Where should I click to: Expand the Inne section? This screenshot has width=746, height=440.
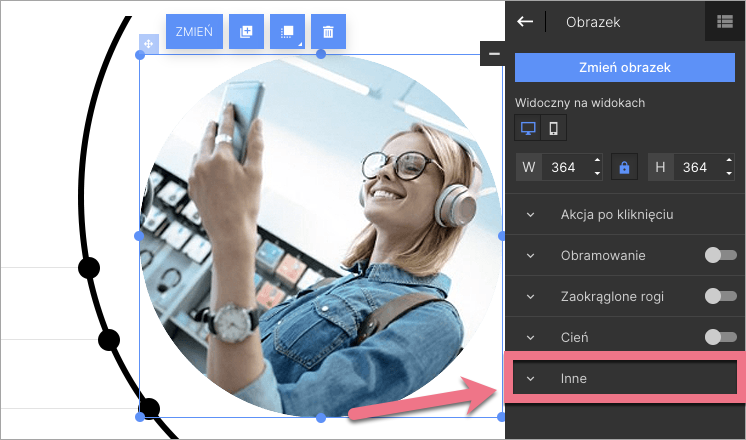click(574, 378)
